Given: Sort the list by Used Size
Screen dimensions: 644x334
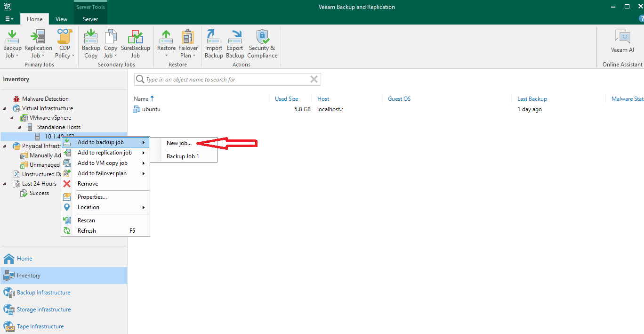Looking at the screenshot, I should [x=286, y=98].
